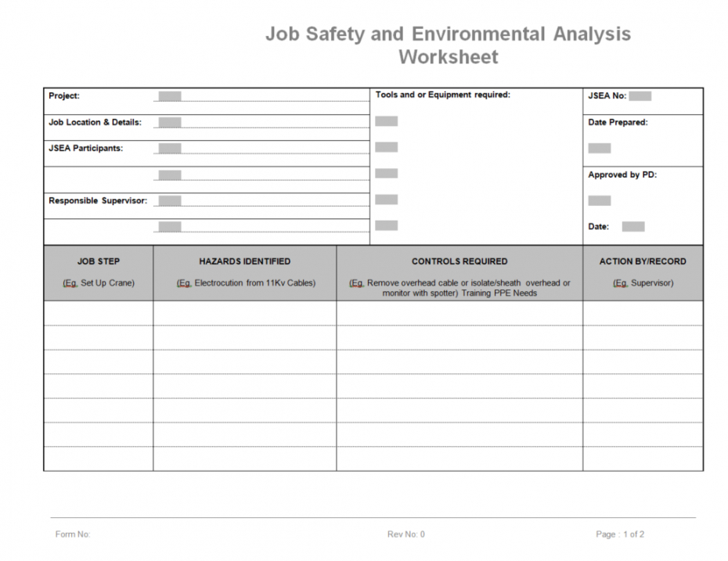Click the first Tools and Equipment required field
The height and width of the screenshot is (561, 728).
pyautogui.click(x=386, y=120)
